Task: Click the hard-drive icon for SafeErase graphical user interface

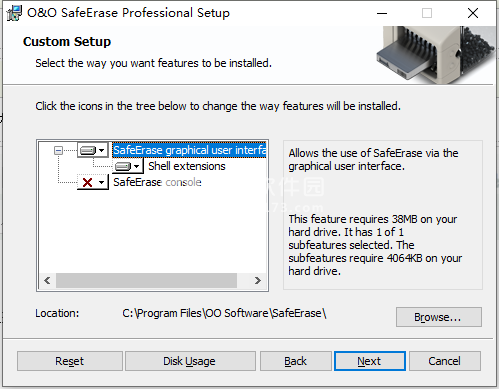Action: coord(88,150)
